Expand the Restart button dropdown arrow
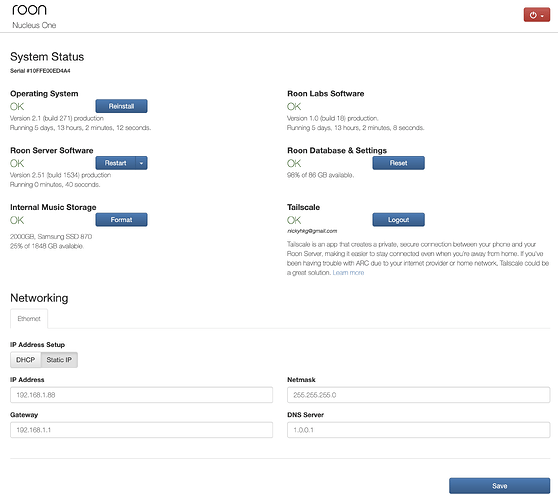The width and height of the screenshot is (558, 500). point(142,163)
